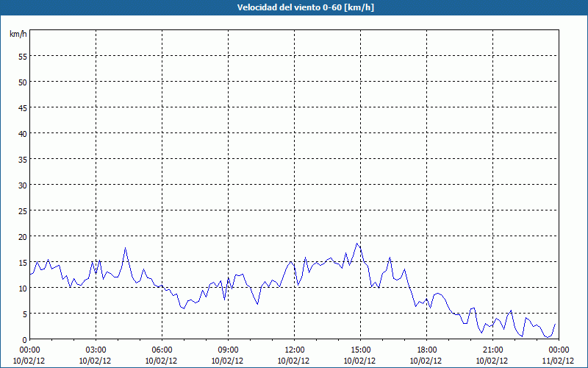Click the y-axis value 10
This screenshot has width=588, height=368.
(x=23, y=288)
